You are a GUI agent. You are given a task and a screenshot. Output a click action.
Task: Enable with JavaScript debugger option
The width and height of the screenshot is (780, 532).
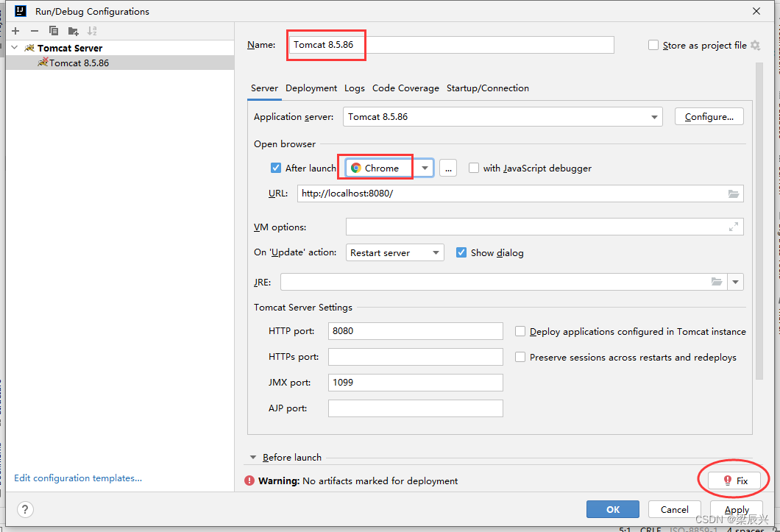click(x=474, y=169)
